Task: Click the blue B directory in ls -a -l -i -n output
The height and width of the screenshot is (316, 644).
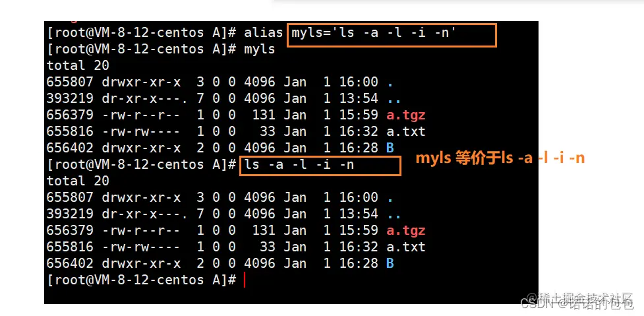Action: 390,263
